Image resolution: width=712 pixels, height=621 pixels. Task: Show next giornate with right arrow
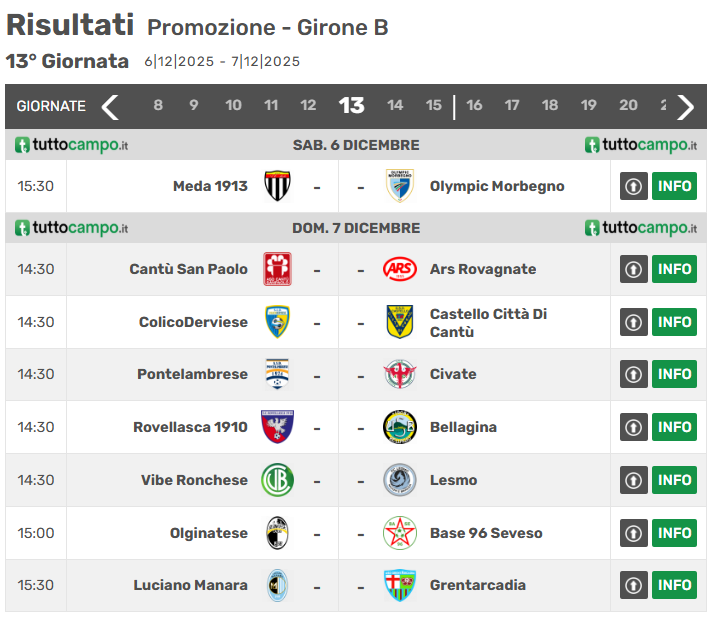[685, 106]
